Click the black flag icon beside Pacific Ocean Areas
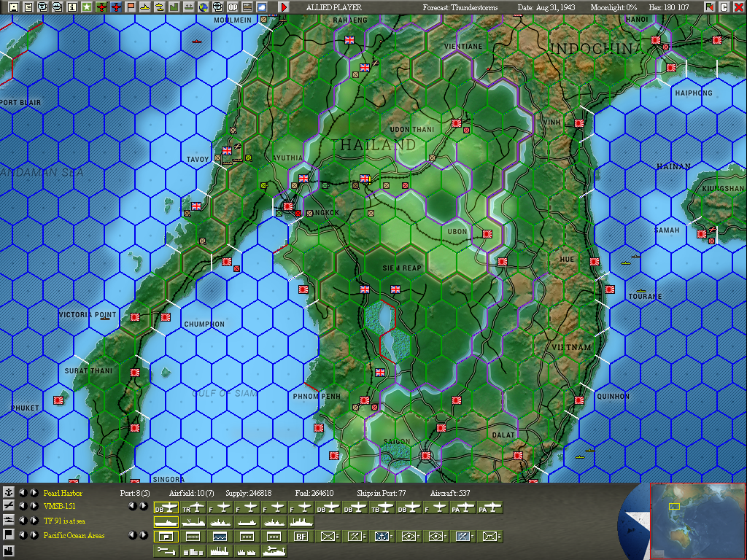This screenshot has height=560, width=747. pos(8,534)
